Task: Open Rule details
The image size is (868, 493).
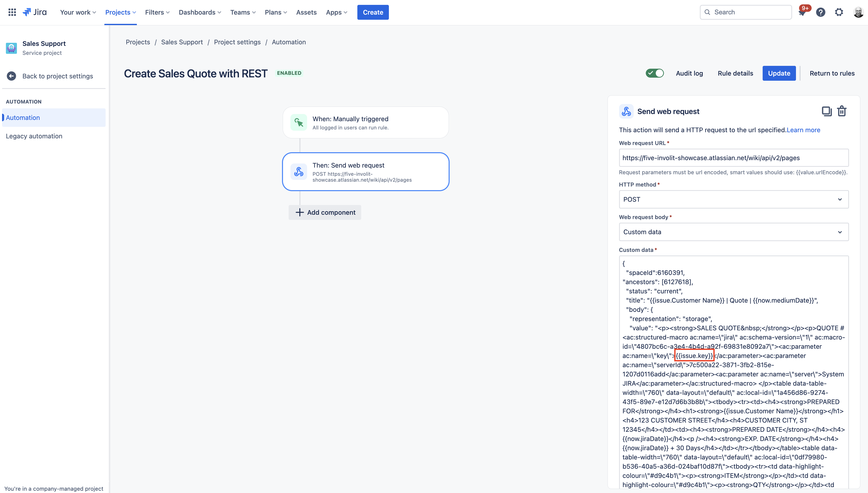Action: [735, 73]
